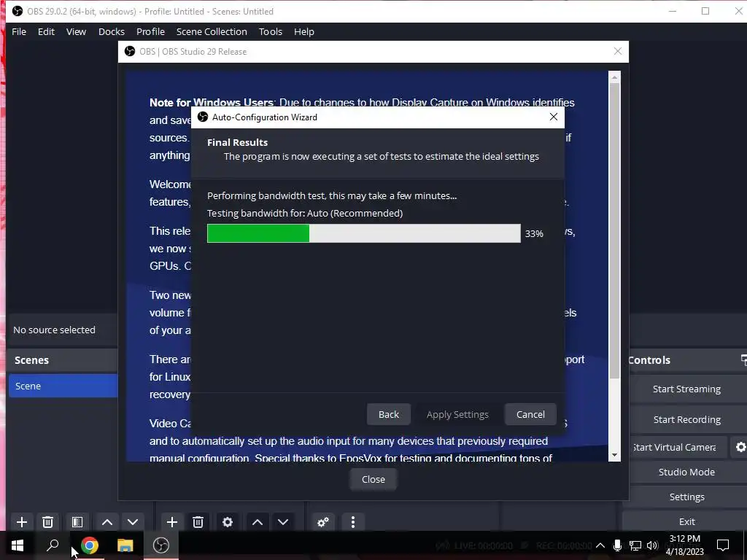Screen dimensions: 747x560
Task: Click the release notes scrollbar thumb
Action: (614, 230)
